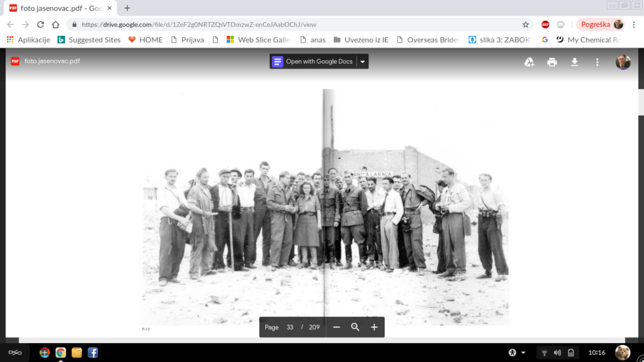Reload the current page
The image size is (644, 362).
coord(41,25)
